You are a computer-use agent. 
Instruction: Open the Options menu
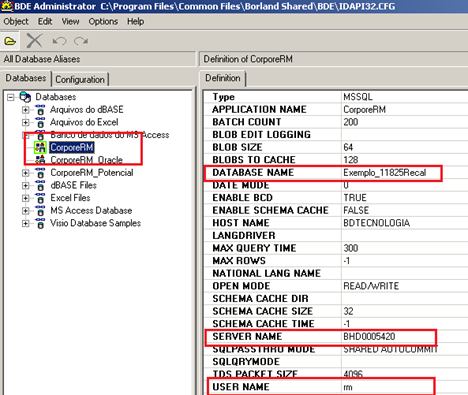click(103, 22)
